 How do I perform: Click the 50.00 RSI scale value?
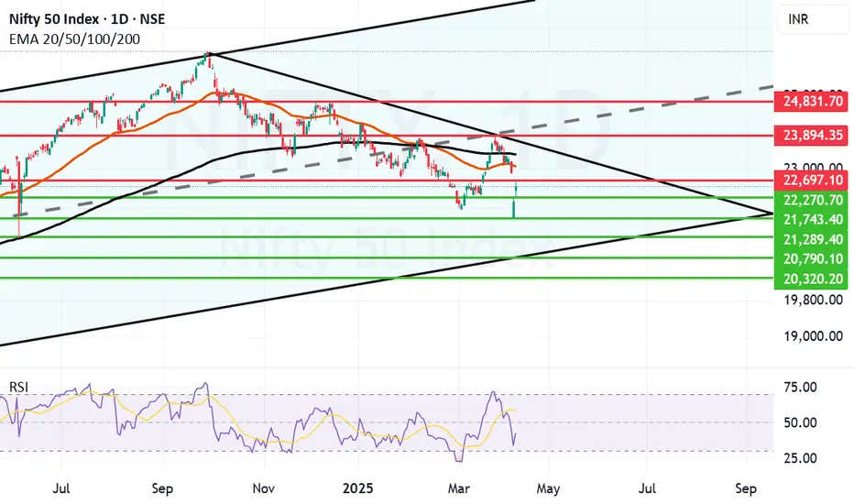coord(800,422)
